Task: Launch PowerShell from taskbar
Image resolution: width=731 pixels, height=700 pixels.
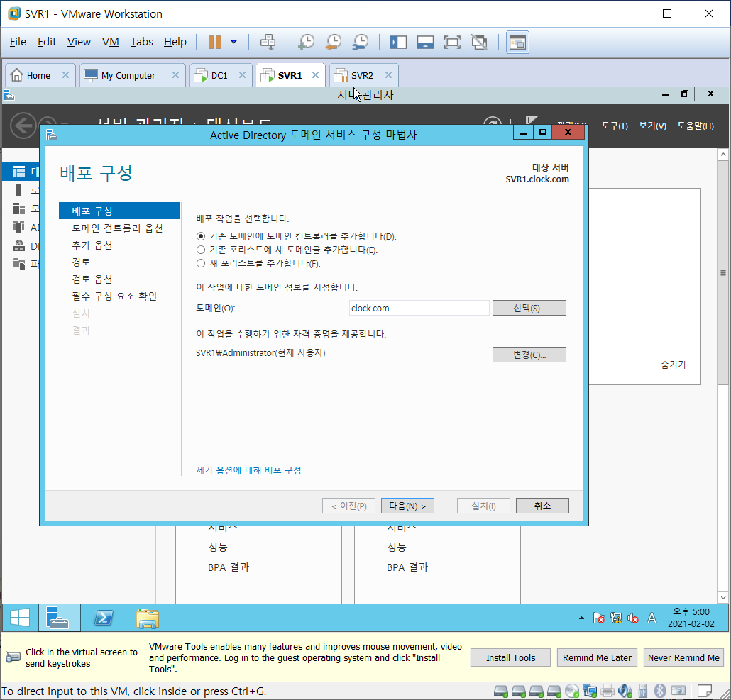Action: [103, 618]
